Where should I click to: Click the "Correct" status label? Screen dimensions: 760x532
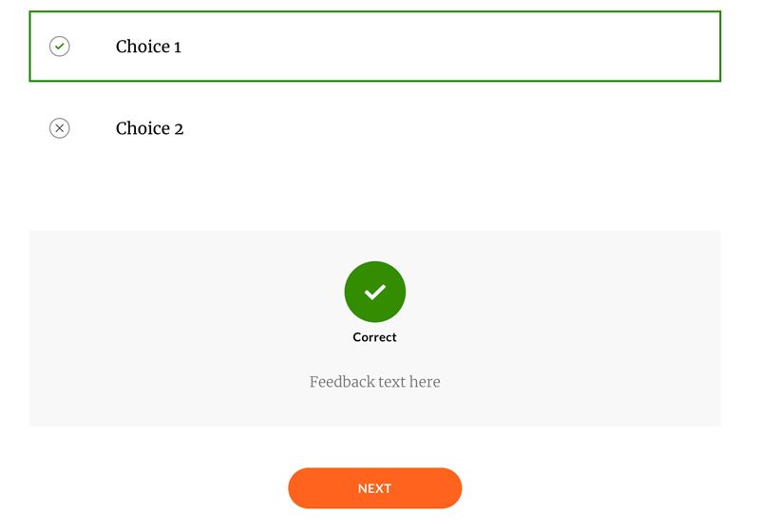(374, 337)
